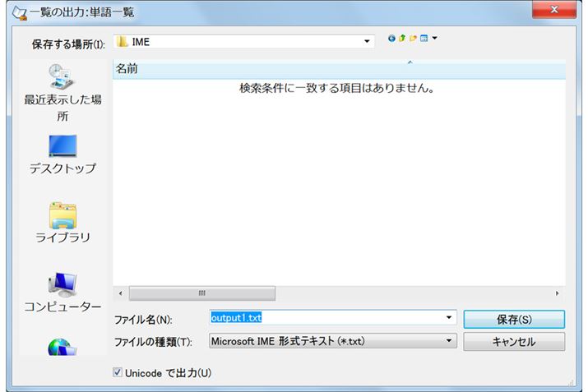Click the scrollbar left arrow
Image resolution: width=588 pixels, height=392 pixels.
pyautogui.click(x=120, y=293)
